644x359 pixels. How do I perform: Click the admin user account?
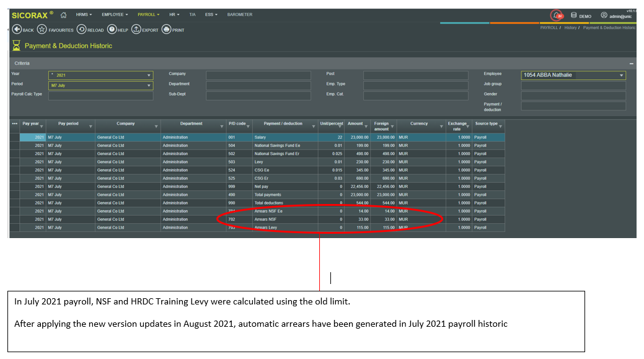tap(618, 16)
